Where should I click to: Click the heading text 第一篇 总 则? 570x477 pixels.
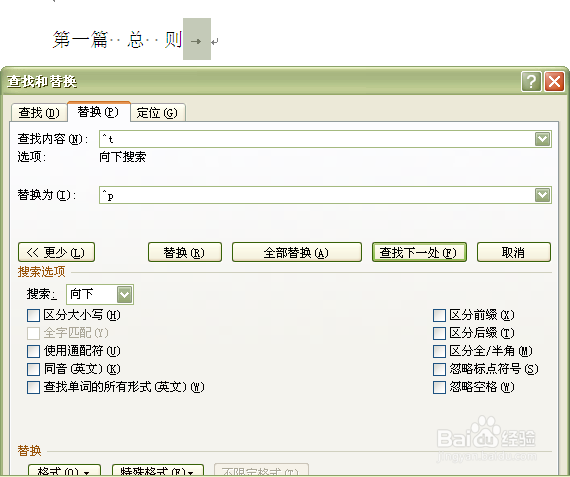point(117,39)
